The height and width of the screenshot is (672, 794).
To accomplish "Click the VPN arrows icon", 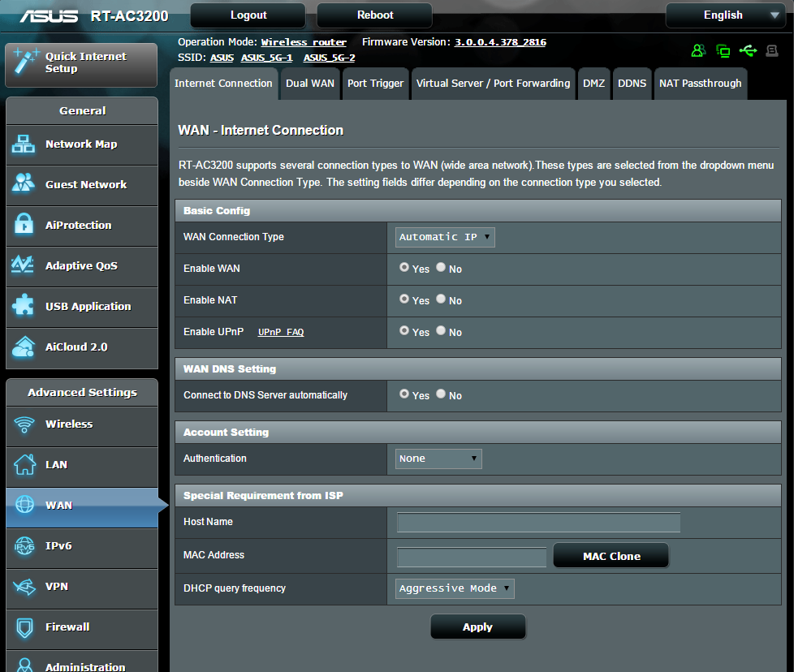I will (x=24, y=587).
